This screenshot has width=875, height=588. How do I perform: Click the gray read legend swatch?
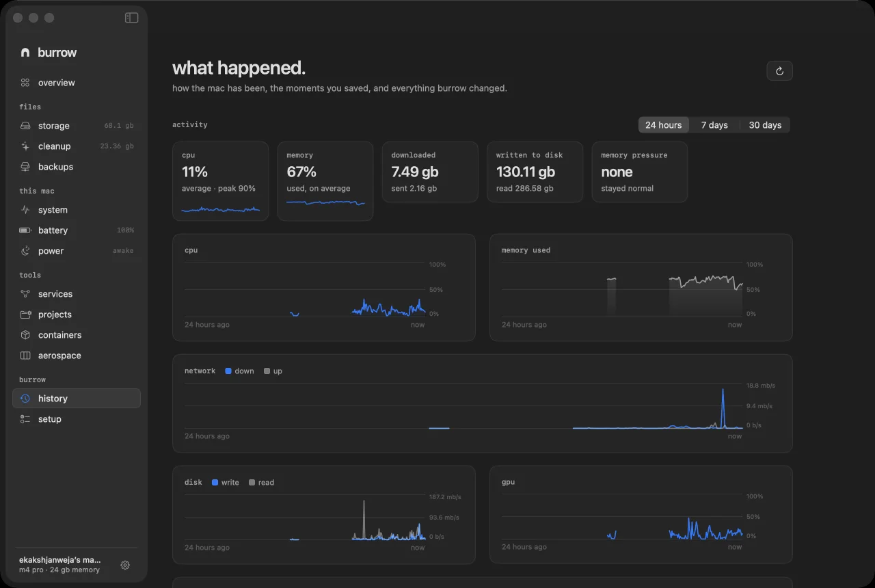tap(252, 483)
